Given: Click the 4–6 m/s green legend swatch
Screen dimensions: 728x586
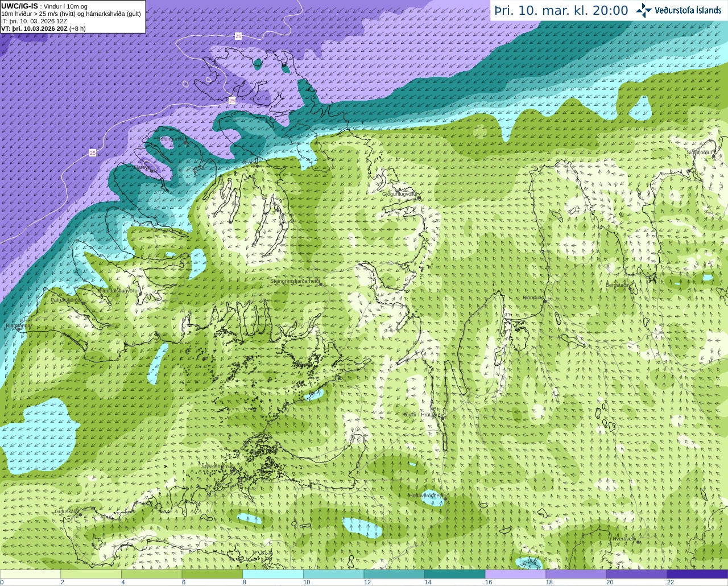Looking at the screenshot, I should pos(151,574).
